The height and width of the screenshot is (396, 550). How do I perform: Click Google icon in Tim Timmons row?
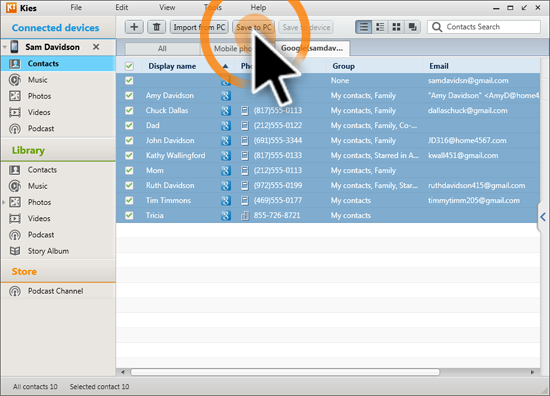[226, 200]
